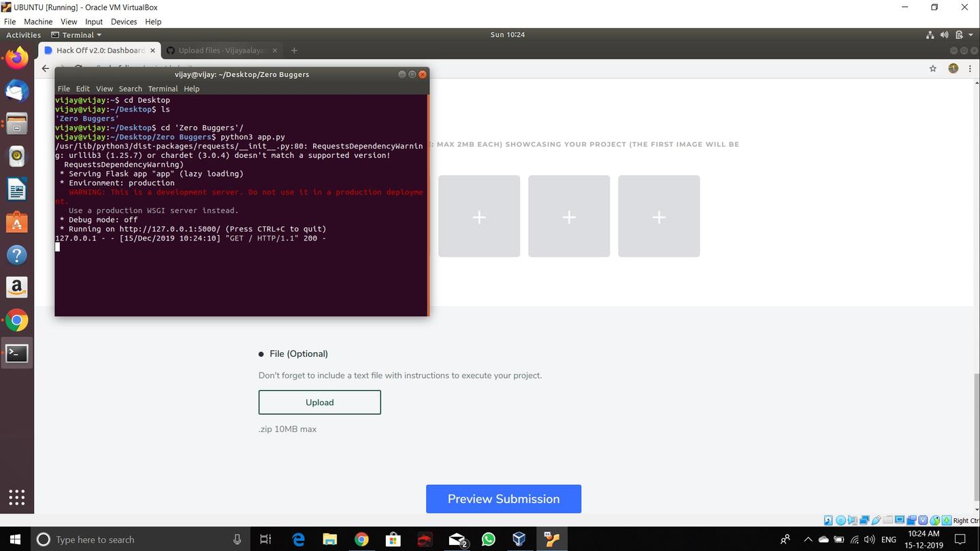
Task: Add image in last plus tile
Action: (x=659, y=217)
